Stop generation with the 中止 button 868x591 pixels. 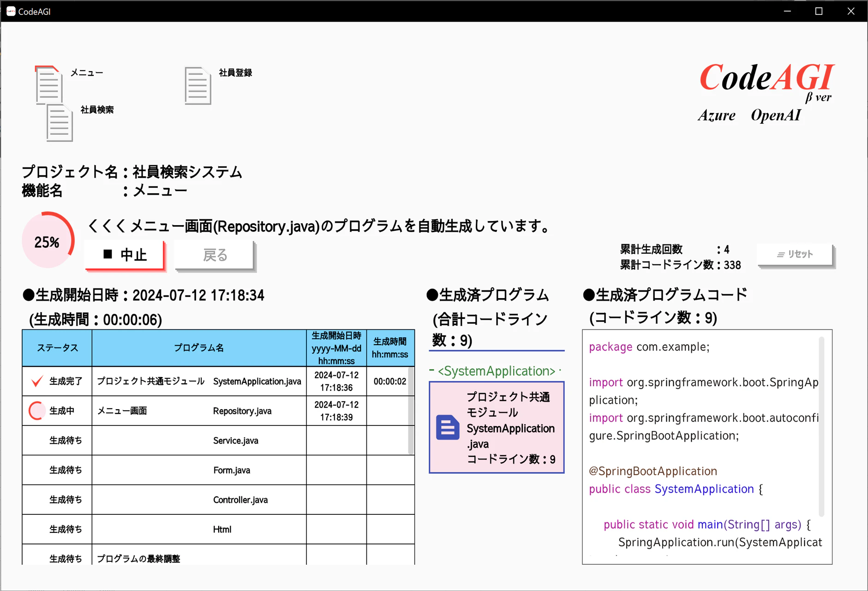point(125,255)
